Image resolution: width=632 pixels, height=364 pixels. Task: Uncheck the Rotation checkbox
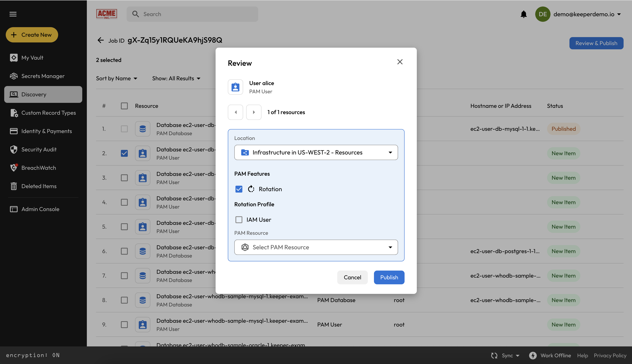point(239,189)
